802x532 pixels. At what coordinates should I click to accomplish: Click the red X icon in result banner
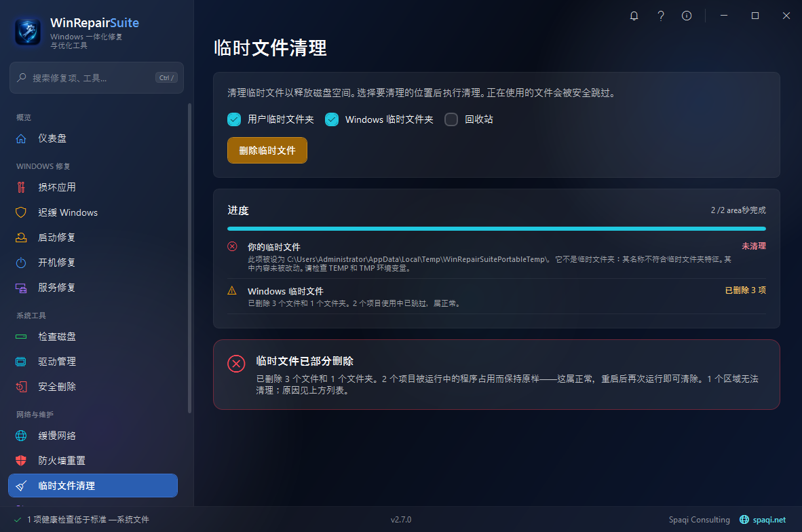coord(236,364)
